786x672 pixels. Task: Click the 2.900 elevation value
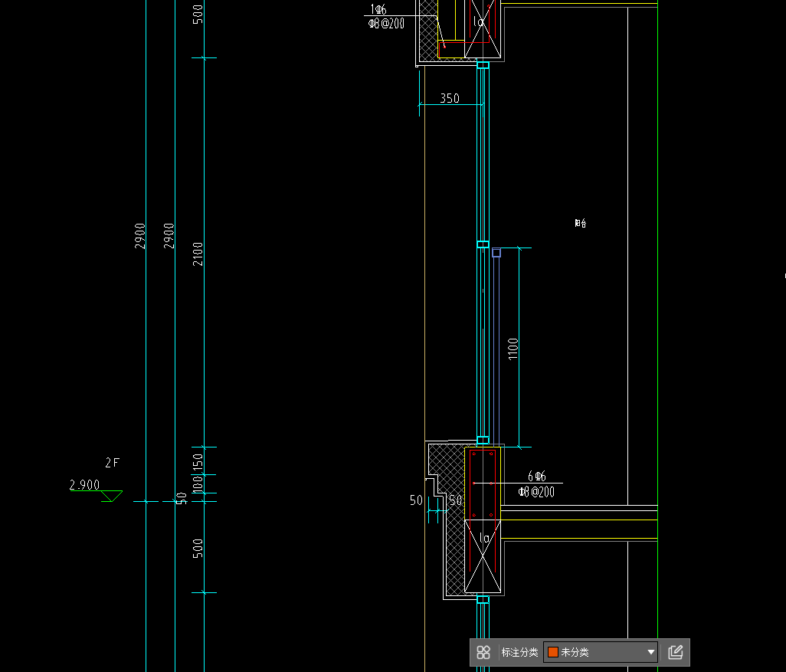coord(84,485)
